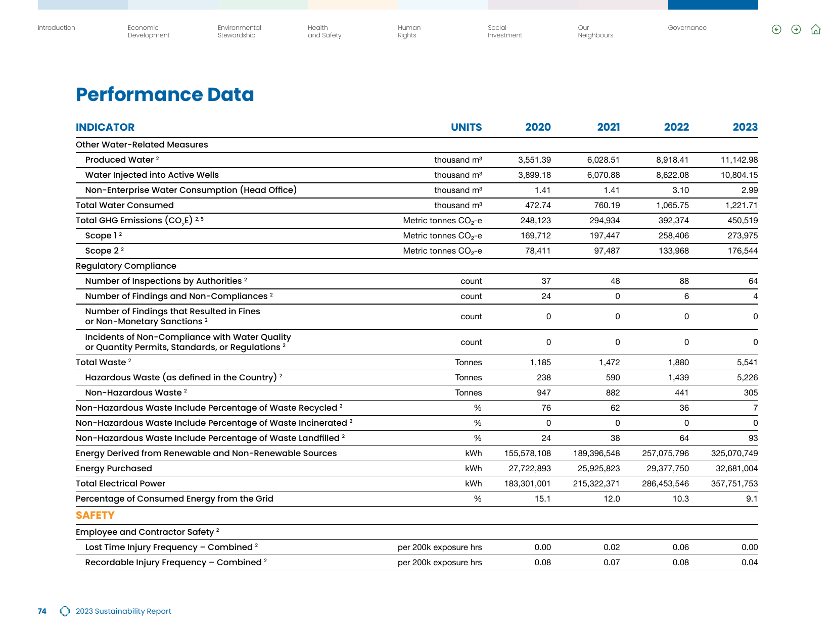Select the 2023 column header
The width and height of the screenshot is (834, 644).
(745, 127)
